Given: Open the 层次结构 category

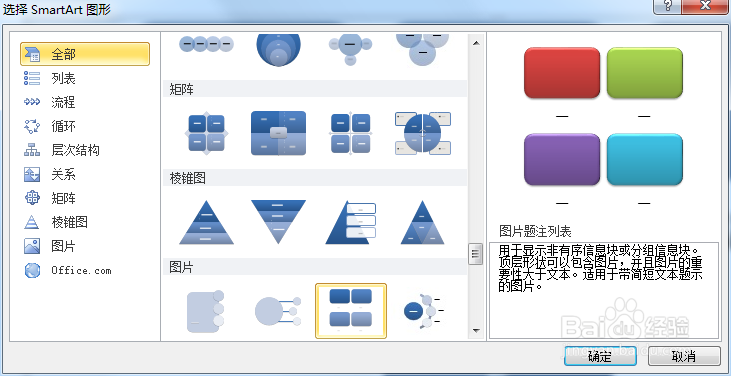Looking at the screenshot, I should [75, 150].
